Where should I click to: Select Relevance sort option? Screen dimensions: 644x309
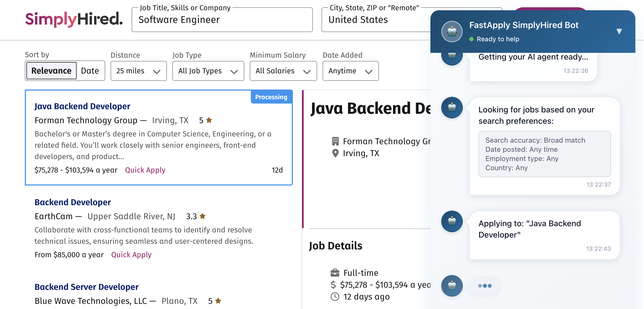(x=51, y=71)
